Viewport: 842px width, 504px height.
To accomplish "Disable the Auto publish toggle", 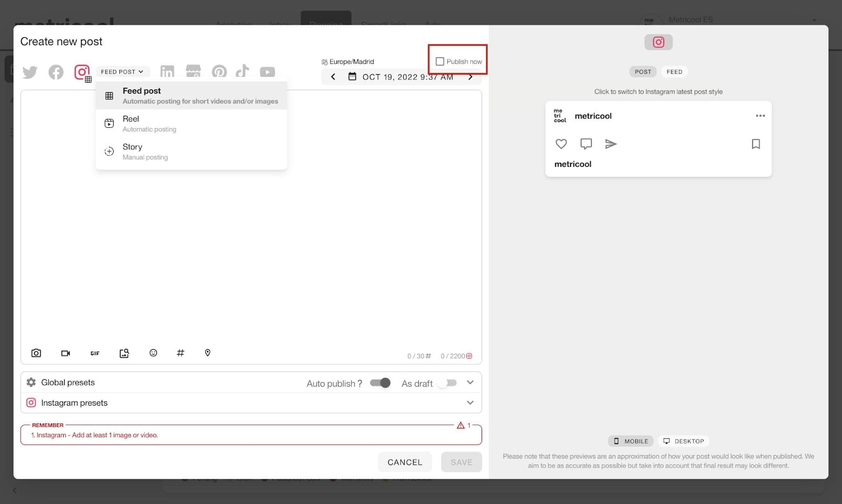I will pyautogui.click(x=379, y=383).
